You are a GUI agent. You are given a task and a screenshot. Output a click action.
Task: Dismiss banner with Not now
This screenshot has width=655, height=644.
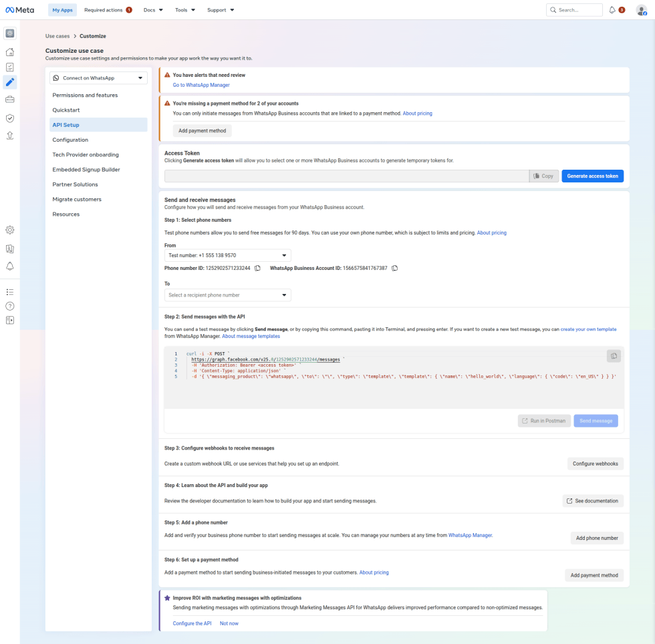tap(229, 623)
